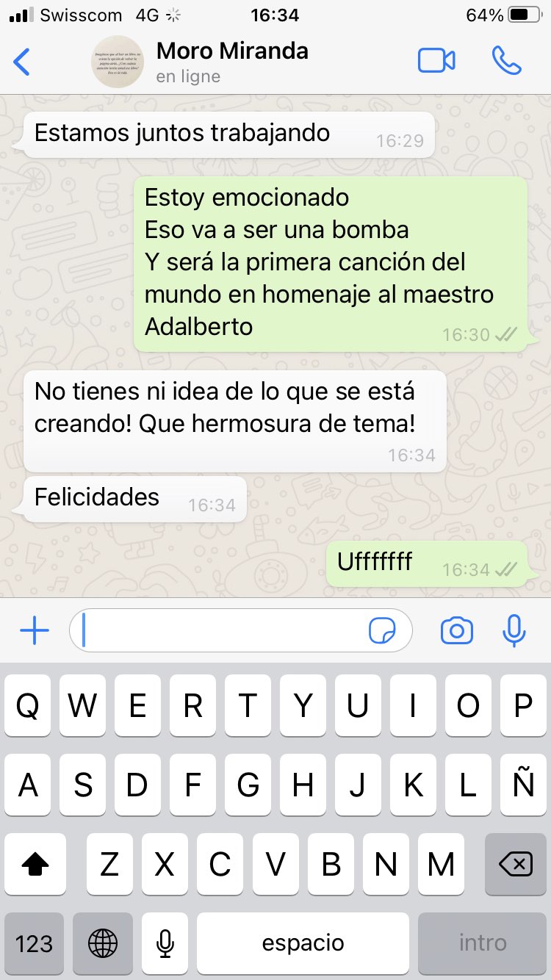The height and width of the screenshot is (980, 551).
Task: Tap the backspace delete key
Action: click(x=515, y=865)
